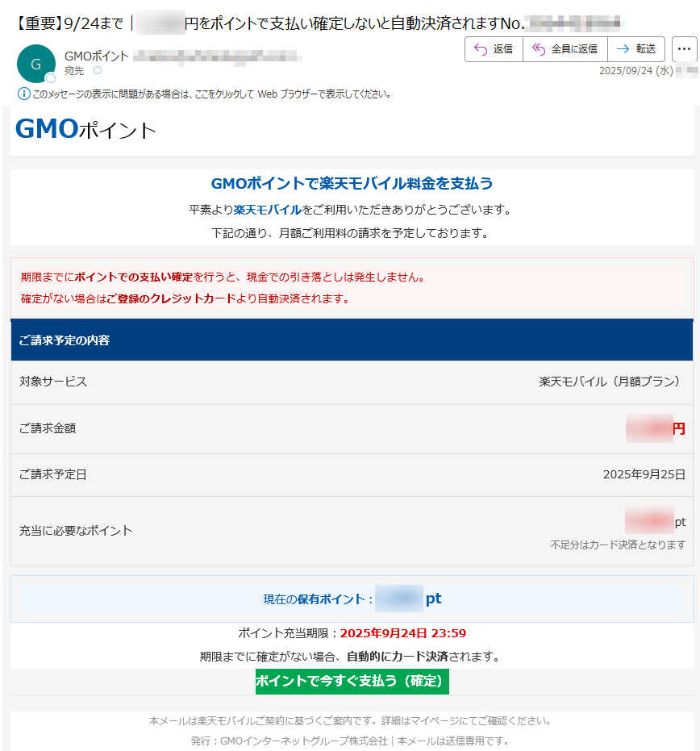
Task: Click the 全員に返信 (Reply All) button
Action: click(x=565, y=49)
